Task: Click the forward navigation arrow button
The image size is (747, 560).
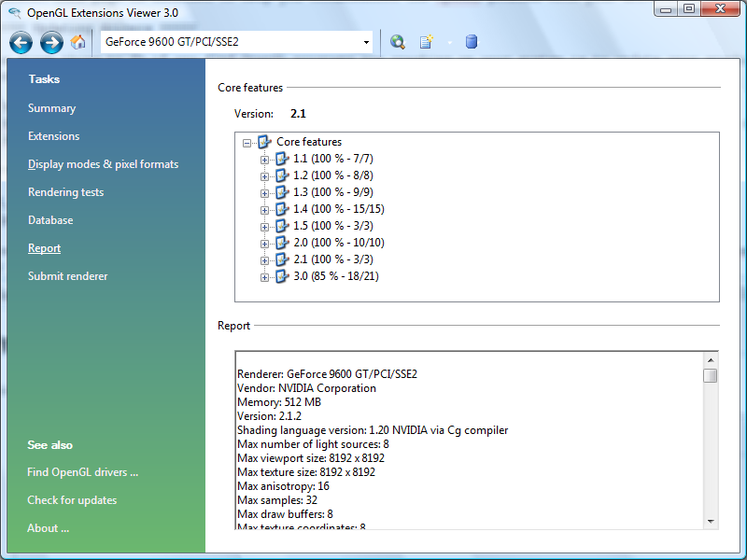Action: pyautogui.click(x=51, y=42)
